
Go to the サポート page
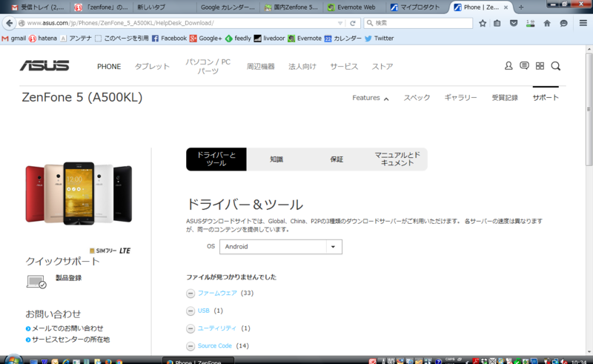(546, 98)
